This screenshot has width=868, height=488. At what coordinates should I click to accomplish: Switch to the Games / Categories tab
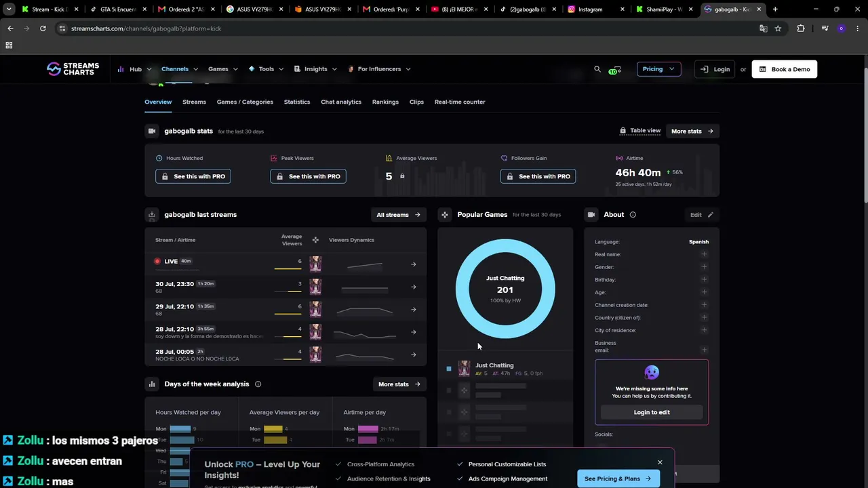pyautogui.click(x=245, y=102)
